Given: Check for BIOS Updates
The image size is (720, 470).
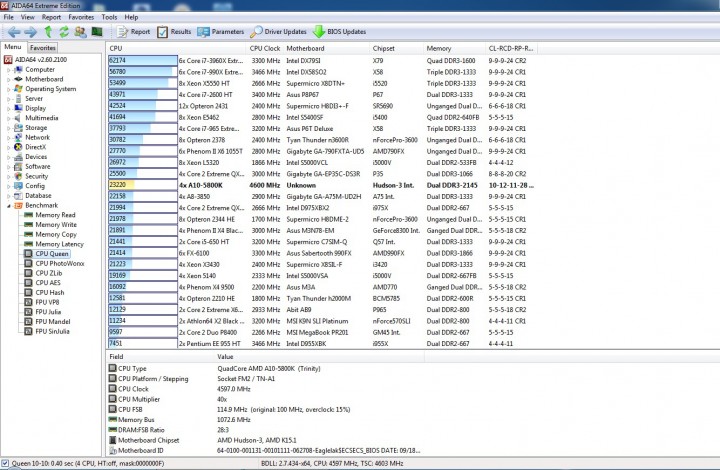Looking at the screenshot, I should 339,32.
